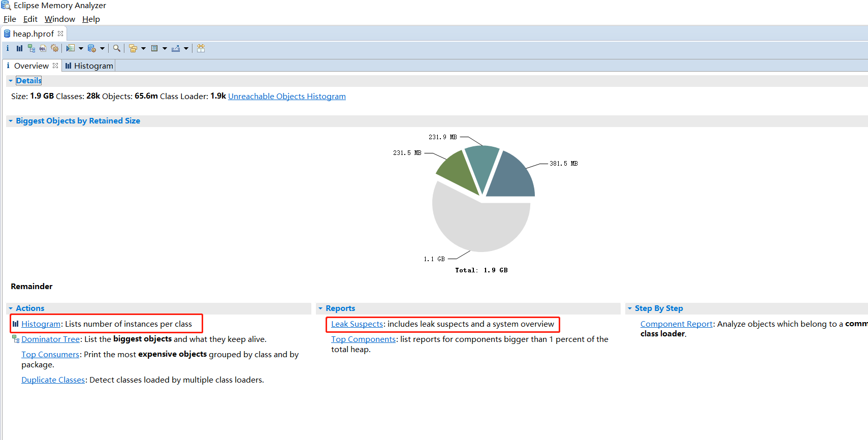Click the Run Expert System Test icon
The height and width of the screenshot is (440, 868).
pos(71,48)
